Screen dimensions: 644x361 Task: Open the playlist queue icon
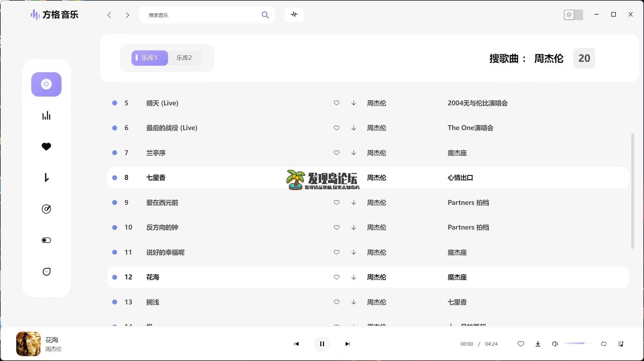click(621, 344)
